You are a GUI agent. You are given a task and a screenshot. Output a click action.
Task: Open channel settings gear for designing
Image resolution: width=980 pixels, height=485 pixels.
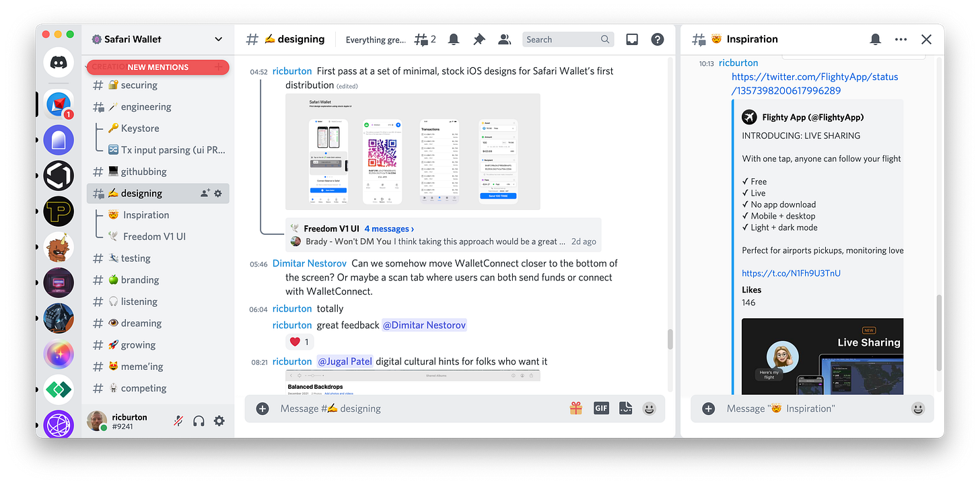(218, 194)
